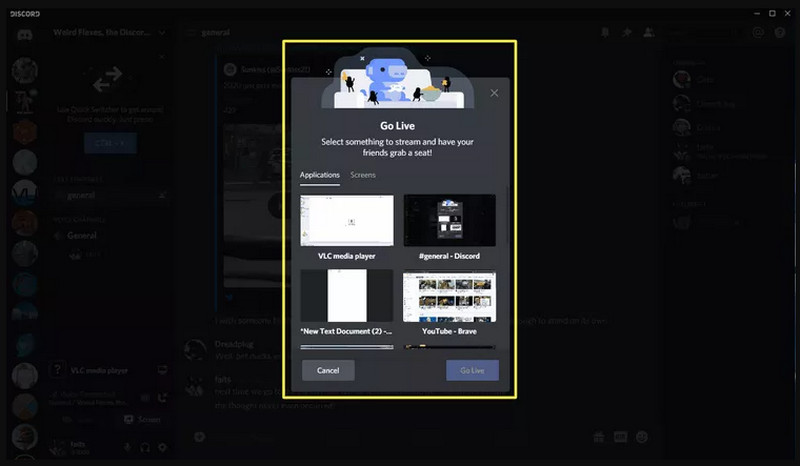Toggle microphone mute in user panel
Screen dimensions: 800x466
click(127, 446)
